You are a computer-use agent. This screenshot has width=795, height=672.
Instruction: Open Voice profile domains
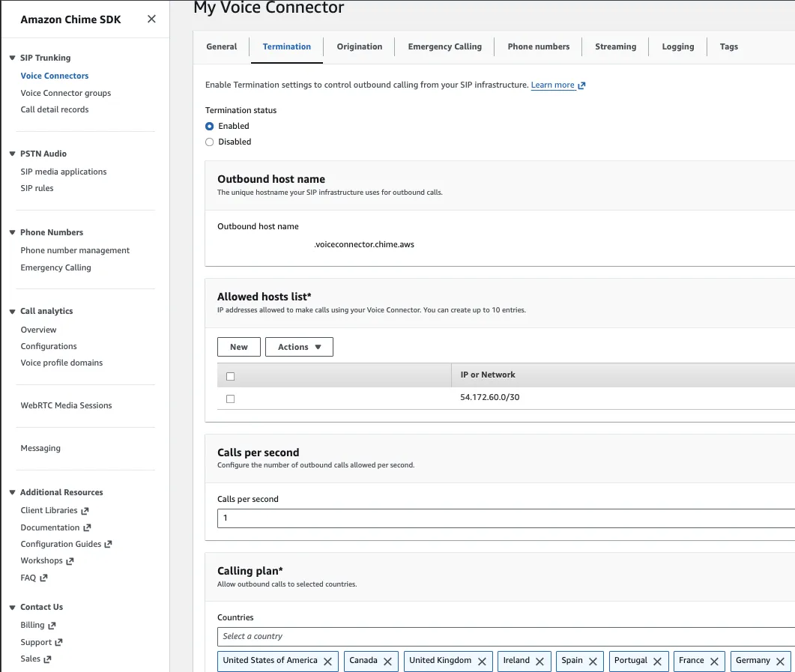pyautogui.click(x=61, y=363)
